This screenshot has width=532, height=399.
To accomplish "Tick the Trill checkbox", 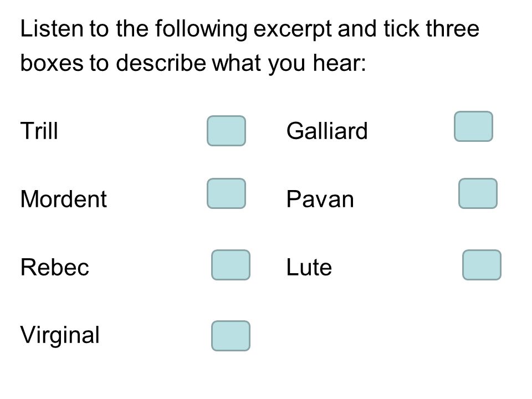I will click(x=226, y=131).
